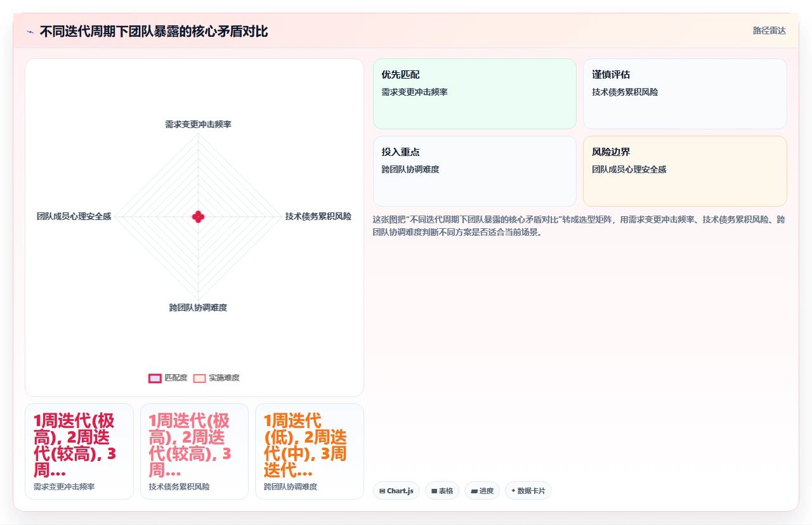Open the data card captioned 技术债务累积风险

194,451
